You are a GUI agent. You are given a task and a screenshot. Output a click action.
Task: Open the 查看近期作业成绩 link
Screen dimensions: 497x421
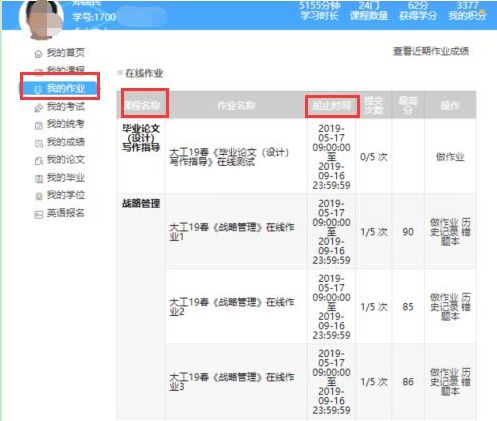click(x=431, y=51)
